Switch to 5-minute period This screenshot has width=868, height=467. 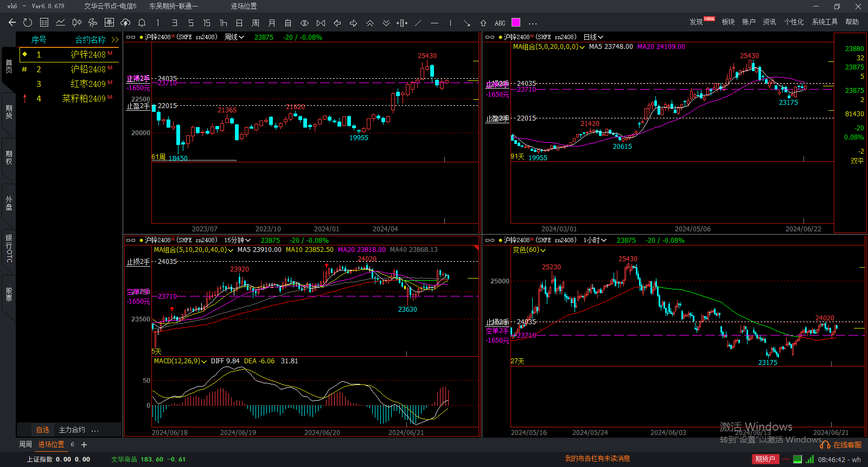tap(190, 23)
